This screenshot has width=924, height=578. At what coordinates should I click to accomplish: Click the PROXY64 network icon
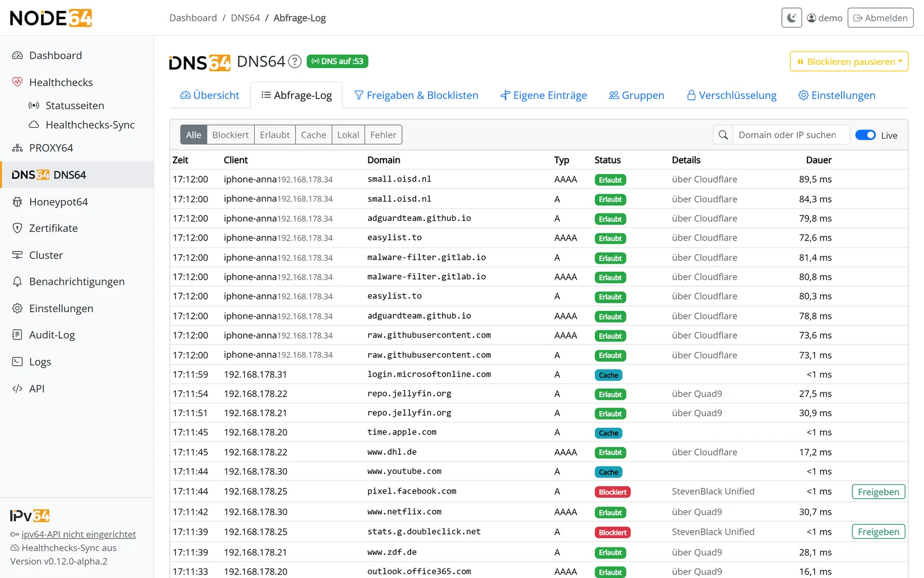coord(17,148)
